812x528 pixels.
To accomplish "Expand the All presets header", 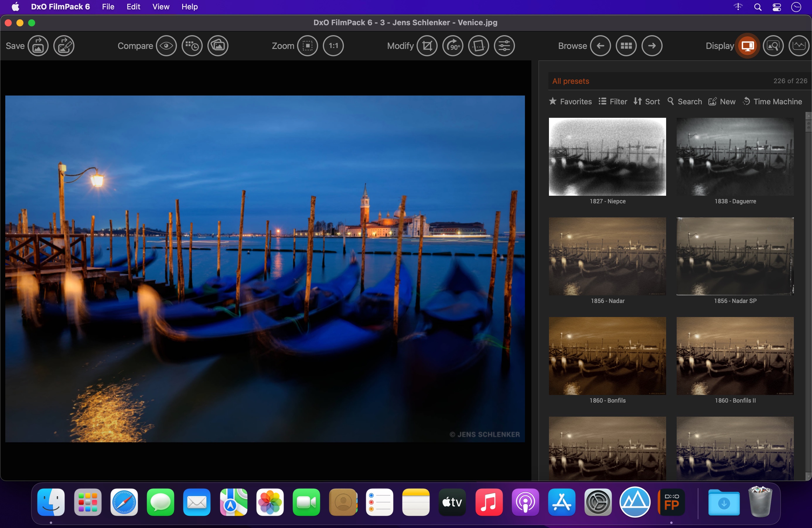I will point(679,81).
